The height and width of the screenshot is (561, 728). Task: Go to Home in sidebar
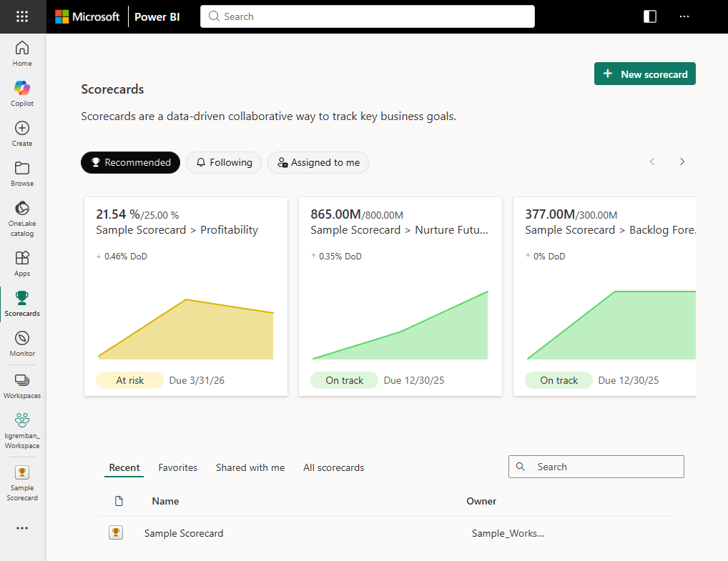coord(22,54)
